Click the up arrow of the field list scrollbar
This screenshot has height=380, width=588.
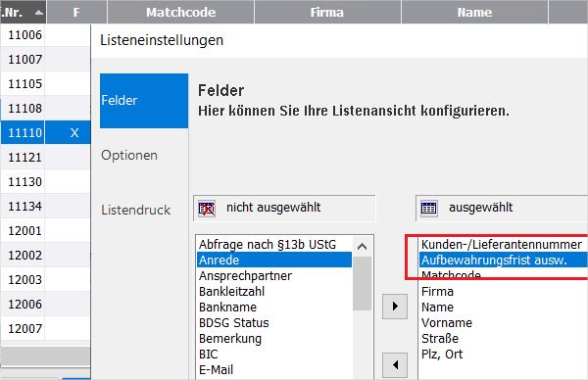(362, 247)
